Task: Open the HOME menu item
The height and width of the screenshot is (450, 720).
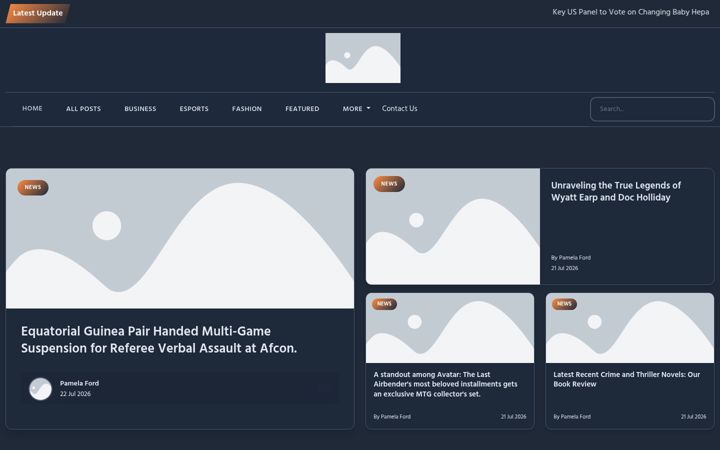Action: 32,108
